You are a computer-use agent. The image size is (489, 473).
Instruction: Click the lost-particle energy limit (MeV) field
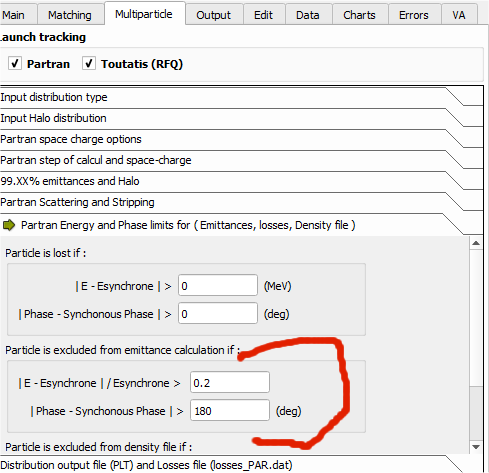click(218, 285)
